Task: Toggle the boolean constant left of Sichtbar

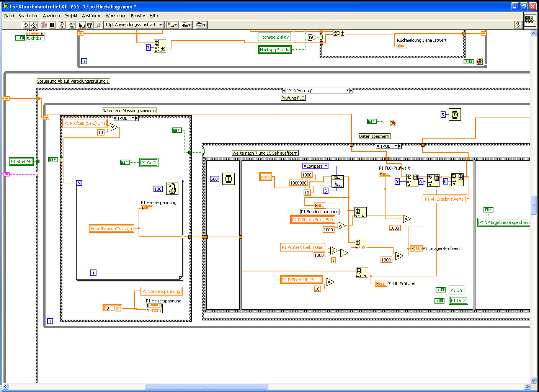Action: (20, 38)
